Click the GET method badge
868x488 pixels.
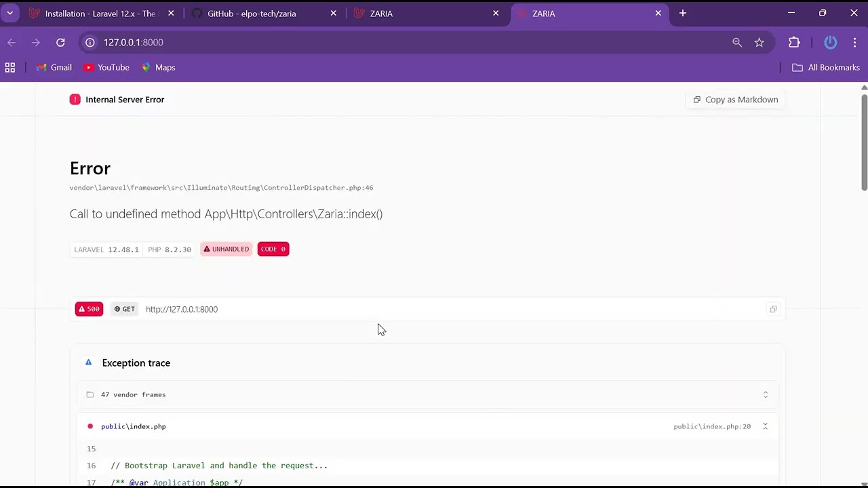click(x=124, y=309)
